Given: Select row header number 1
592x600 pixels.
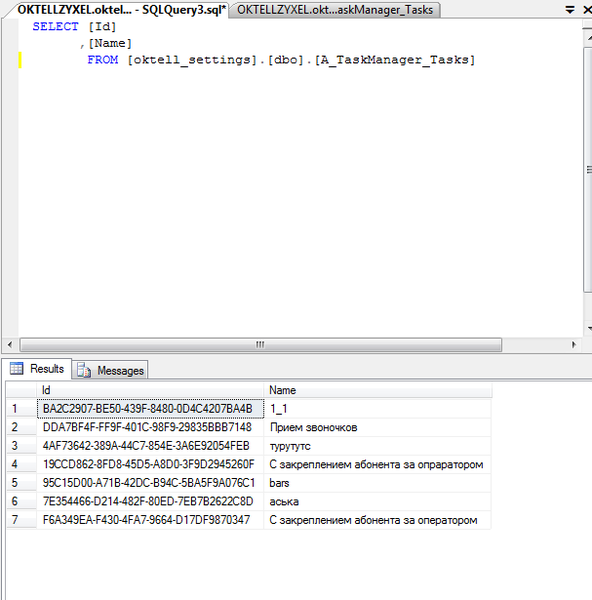Looking at the screenshot, I should (x=21, y=409).
